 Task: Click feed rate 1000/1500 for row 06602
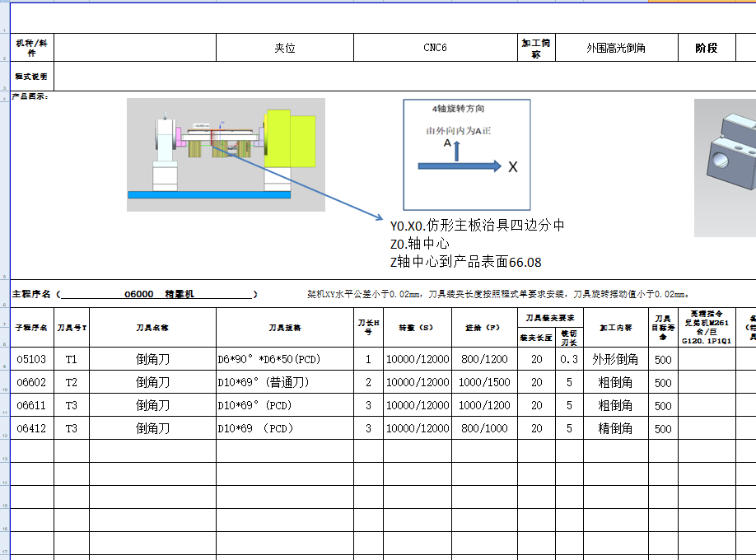pyautogui.click(x=485, y=382)
